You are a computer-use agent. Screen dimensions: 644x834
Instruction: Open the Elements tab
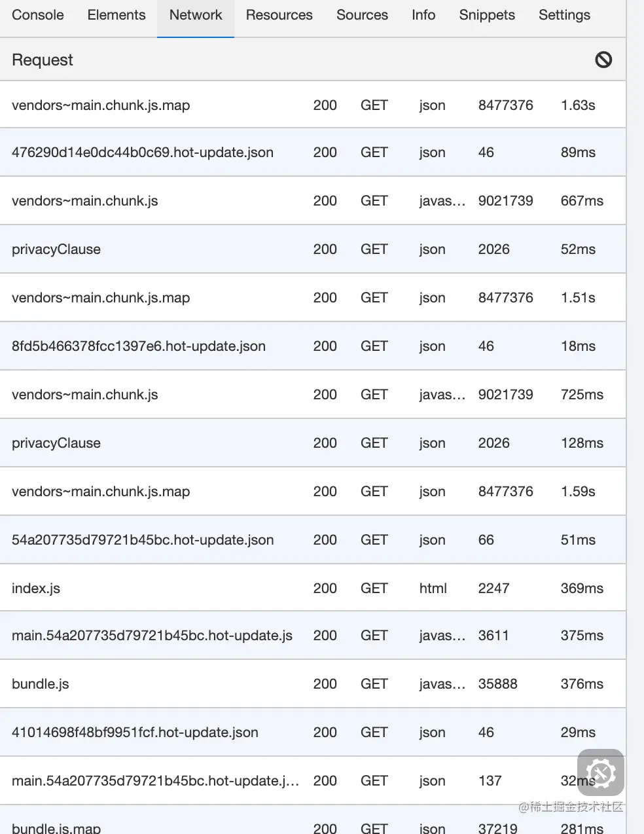click(x=116, y=15)
